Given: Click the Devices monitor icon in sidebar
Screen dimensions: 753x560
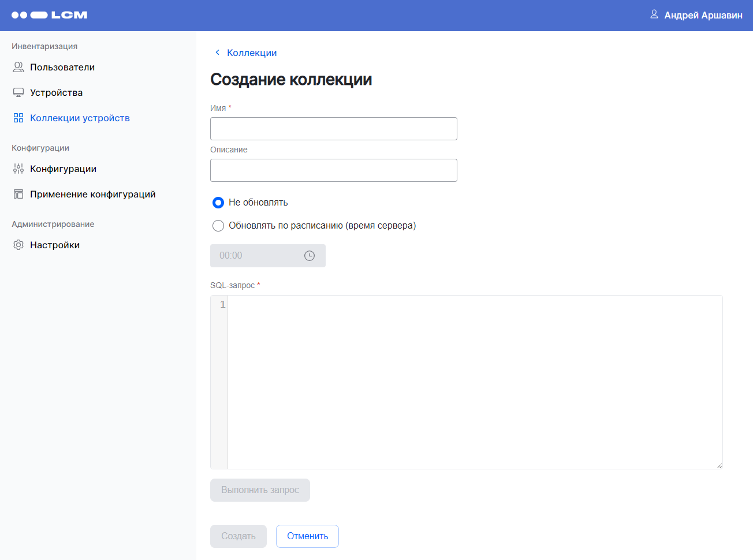Looking at the screenshot, I should point(18,93).
